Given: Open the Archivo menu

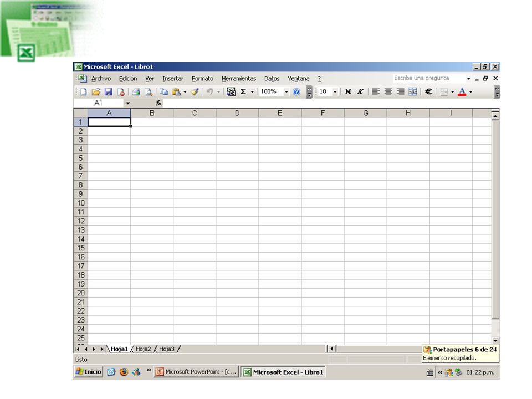Looking at the screenshot, I should point(101,79).
